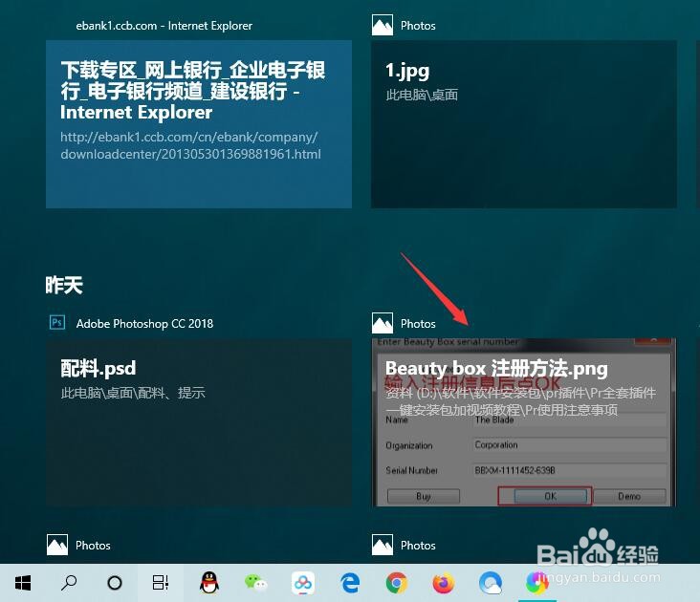The height and width of the screenshot is (602, 700).
Task: Open the Windows Start menu
Action: 23,583
